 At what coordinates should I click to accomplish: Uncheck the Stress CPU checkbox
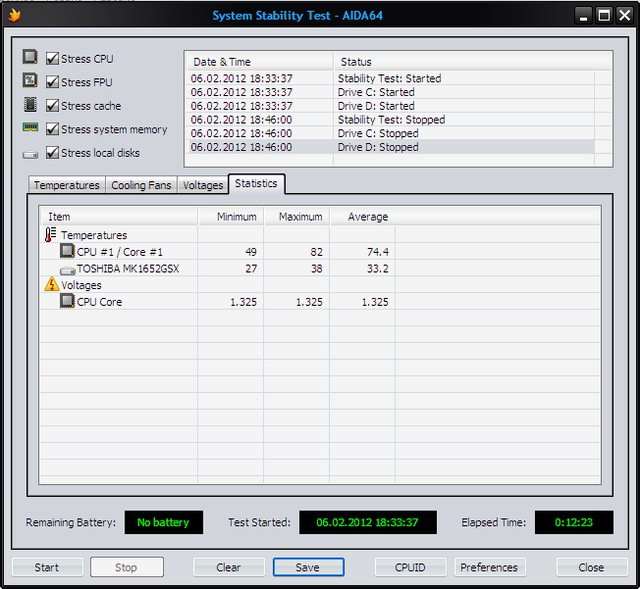tap(52, 59)
